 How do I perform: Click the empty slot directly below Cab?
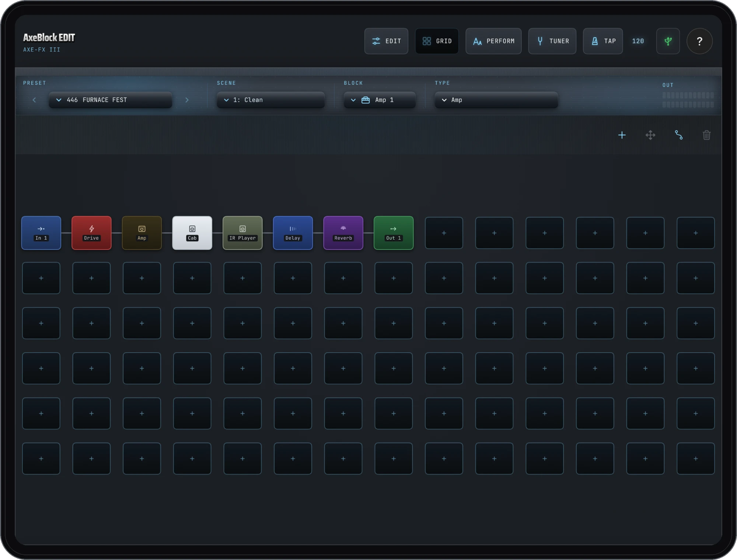pyautogui.click(x=192, y=278)
